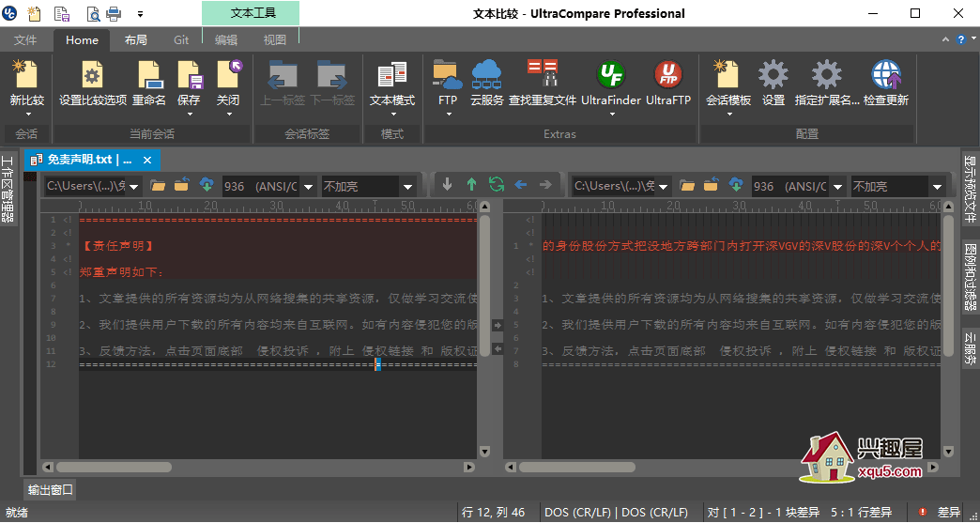
Task: Open the 云服务 right side panel
Action: pos(970,347)
